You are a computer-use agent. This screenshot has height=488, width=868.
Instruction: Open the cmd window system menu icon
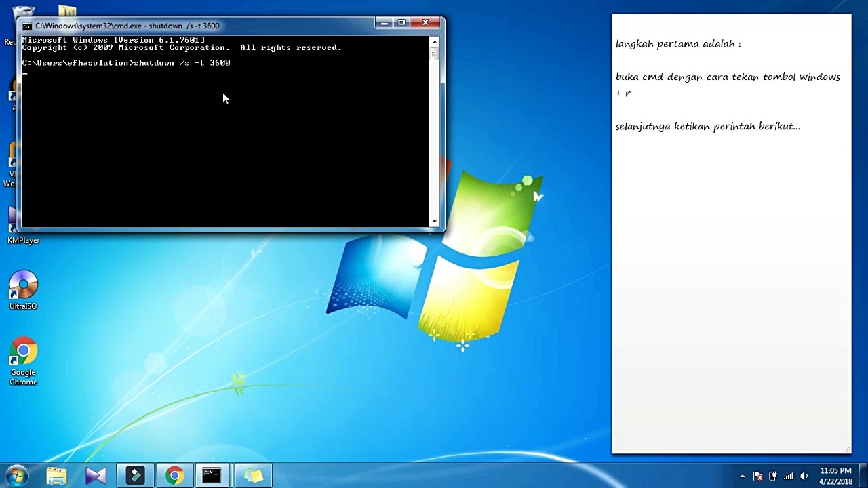point(27,26)
